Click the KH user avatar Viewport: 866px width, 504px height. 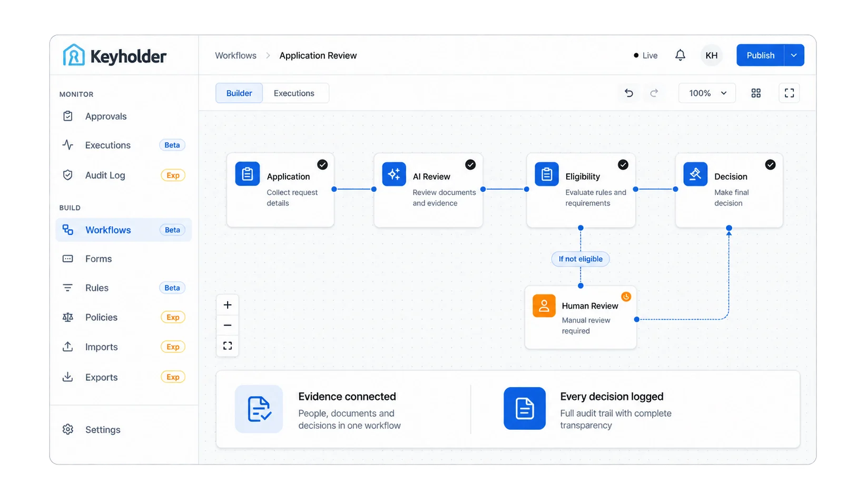pos(711,55)
